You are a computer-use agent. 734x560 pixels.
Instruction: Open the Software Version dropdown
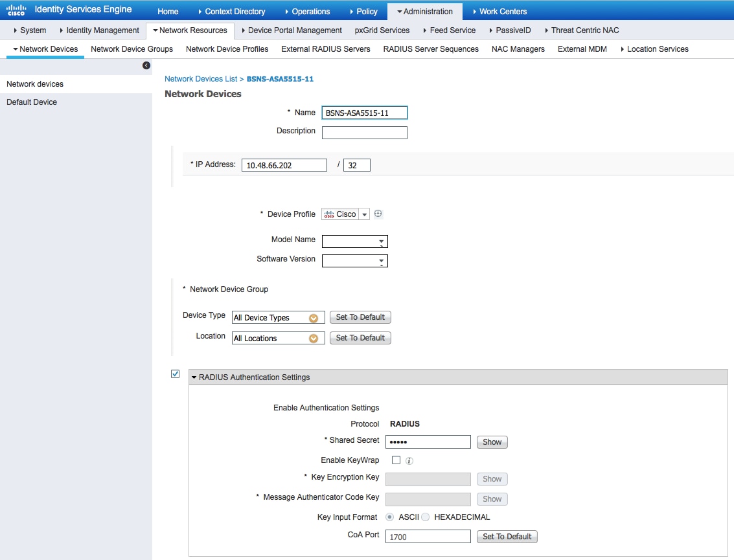pyautogui.click(x=355, y=261)
